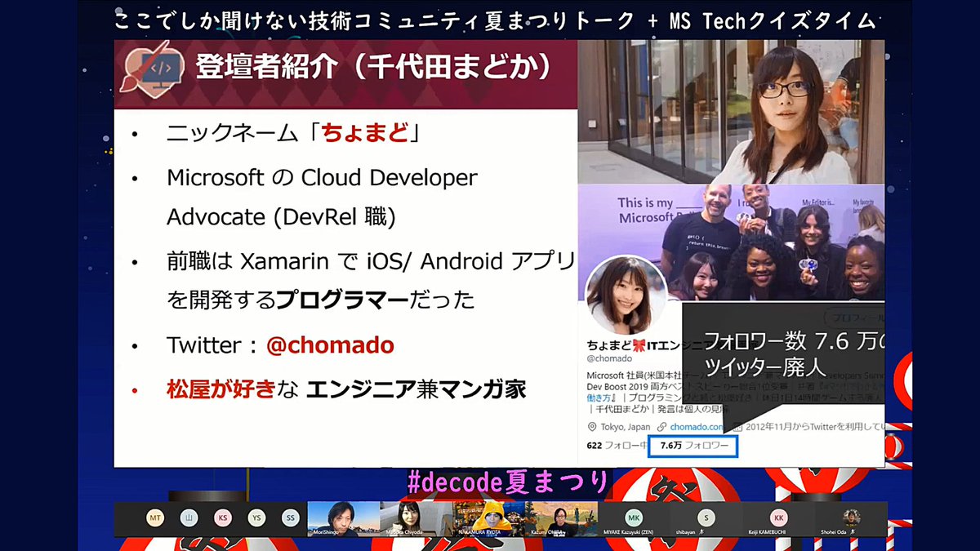Click the YS avatar circle in participant strip
The image size is (980, 551).
click(259, 519)
